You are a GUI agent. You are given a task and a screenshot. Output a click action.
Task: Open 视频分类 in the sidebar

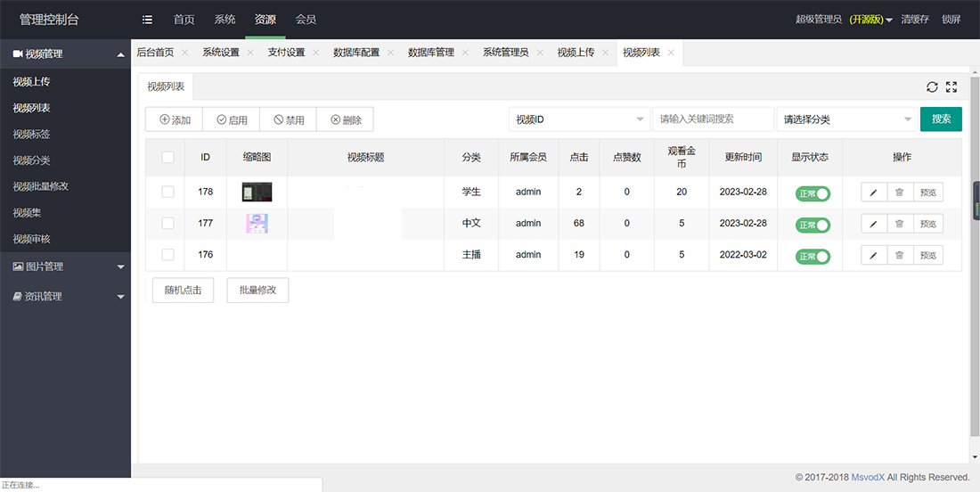click(31, 160)
